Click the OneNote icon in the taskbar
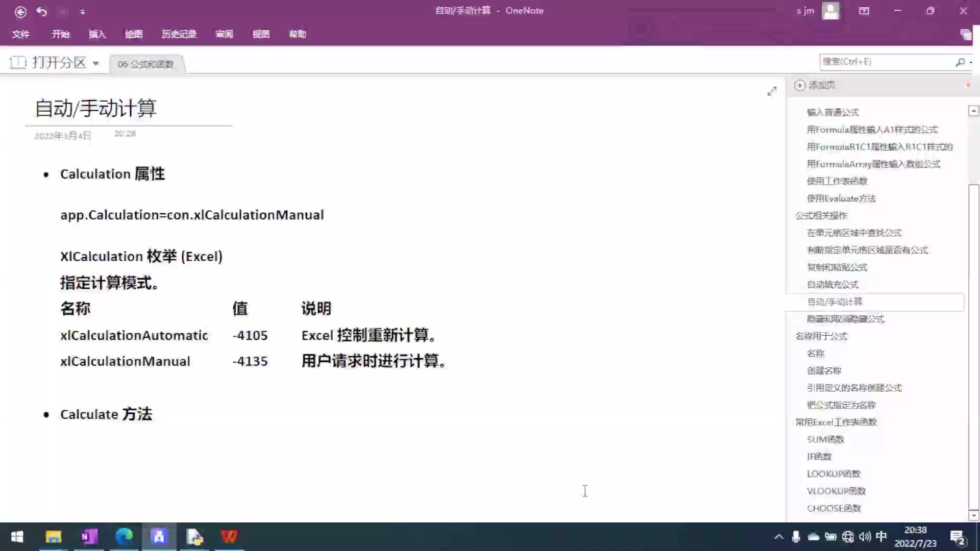The image size is (980, 551). tap(88, 536)
